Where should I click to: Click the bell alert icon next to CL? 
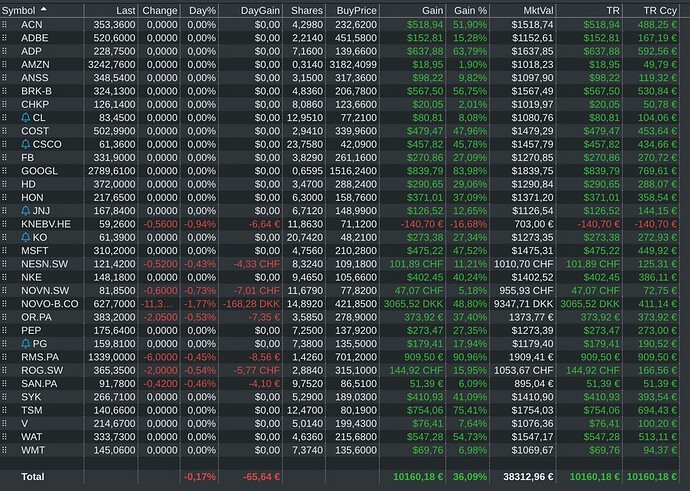[x=26, y=118]
